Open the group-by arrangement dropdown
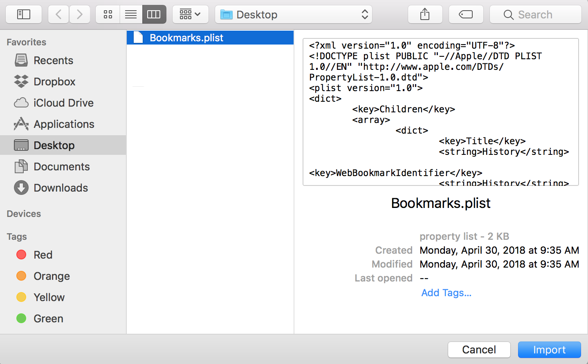 point(190,15)
